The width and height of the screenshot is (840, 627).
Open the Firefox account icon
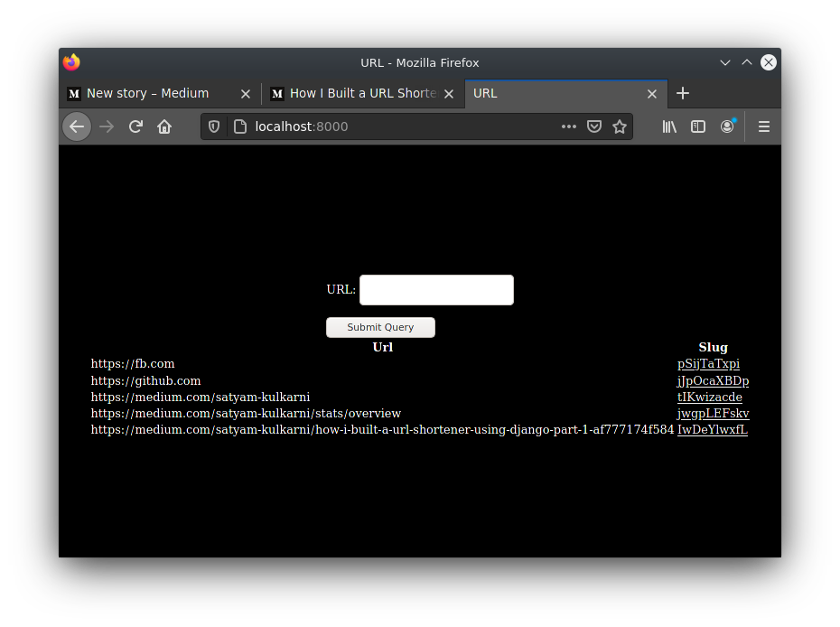tap(727, 126)
